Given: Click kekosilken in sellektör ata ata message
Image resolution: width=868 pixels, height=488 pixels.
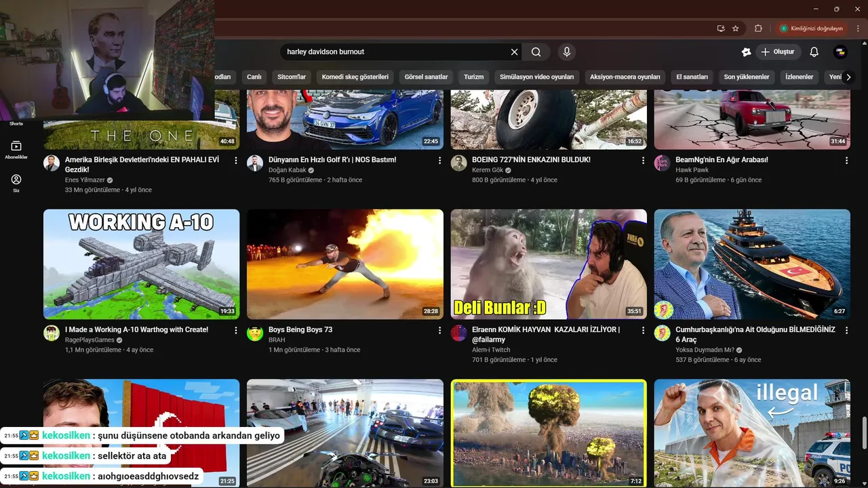Looking at the screenshot, I should (x=66, y=456).
